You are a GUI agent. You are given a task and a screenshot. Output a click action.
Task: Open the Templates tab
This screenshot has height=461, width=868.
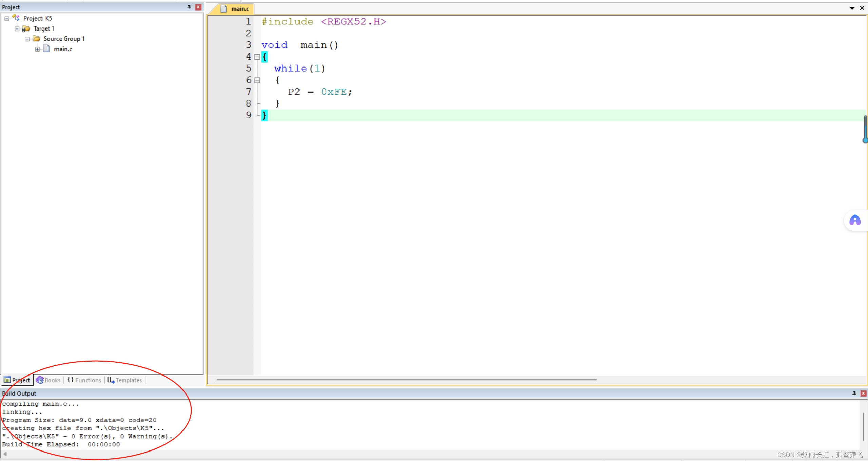(x=125, y=380)
